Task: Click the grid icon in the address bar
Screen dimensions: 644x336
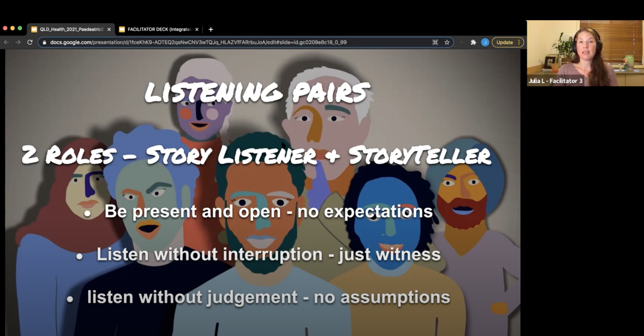Action: coord(435,42)
